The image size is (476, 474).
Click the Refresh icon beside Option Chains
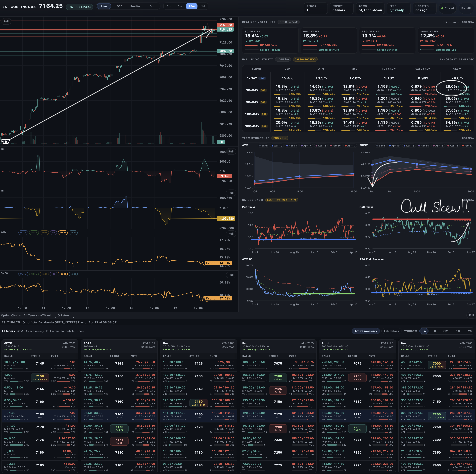coord(59,315)
